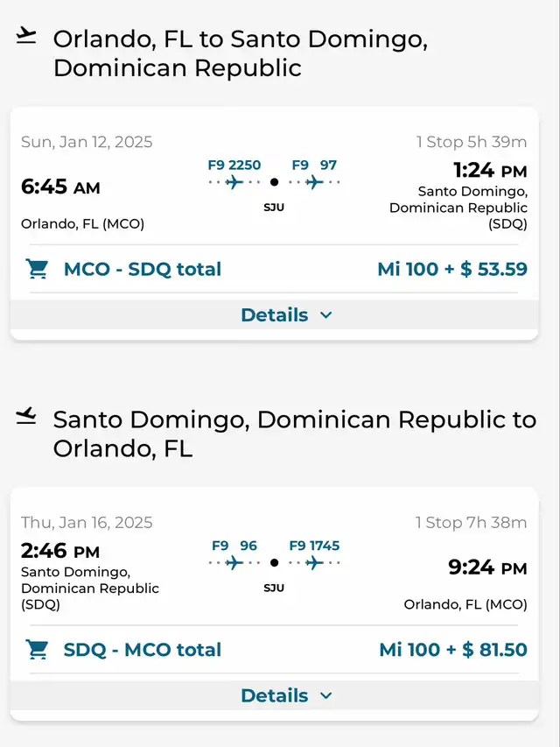
Task: Click the 9:24 PM arrival time
Action: pos(487,567)
